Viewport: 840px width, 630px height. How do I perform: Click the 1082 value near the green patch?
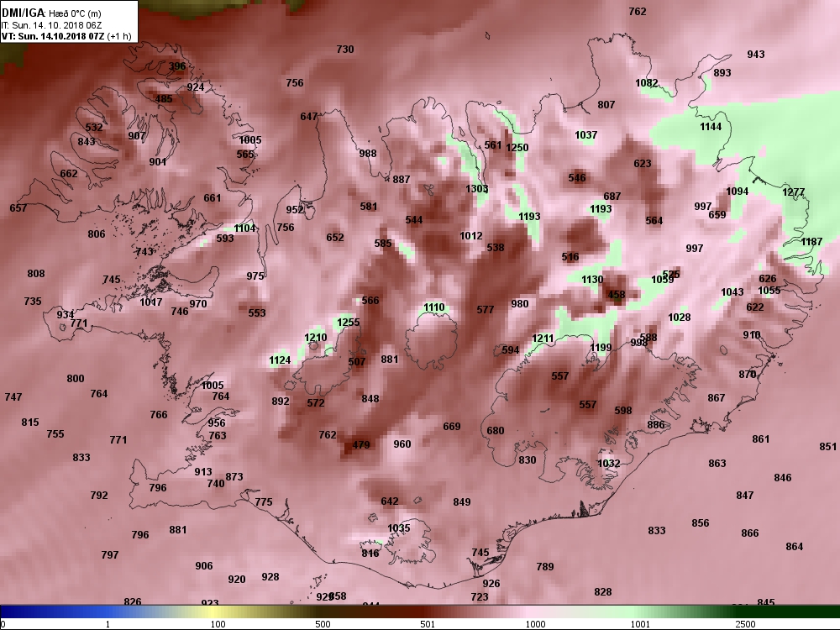(646, 83)
